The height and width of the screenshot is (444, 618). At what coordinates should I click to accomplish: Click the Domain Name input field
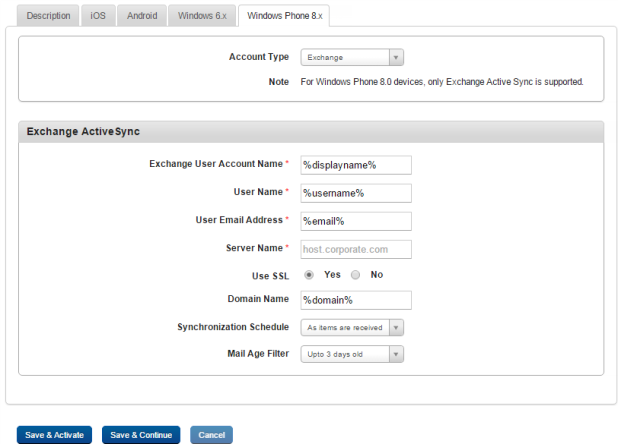(356, 300)
